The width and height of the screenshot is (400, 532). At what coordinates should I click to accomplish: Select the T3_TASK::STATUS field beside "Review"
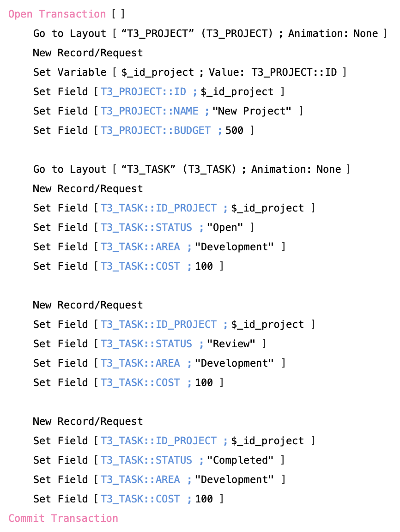(x=146, y=344)
